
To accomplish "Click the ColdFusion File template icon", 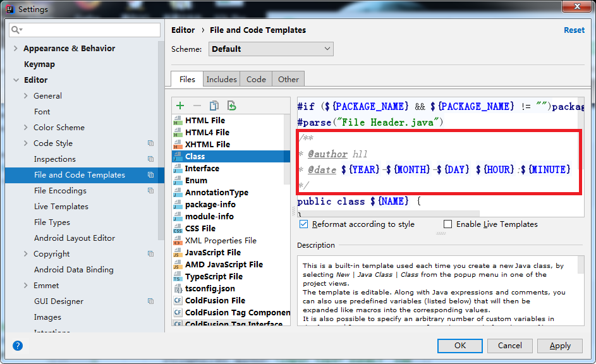I will [178, 301].
